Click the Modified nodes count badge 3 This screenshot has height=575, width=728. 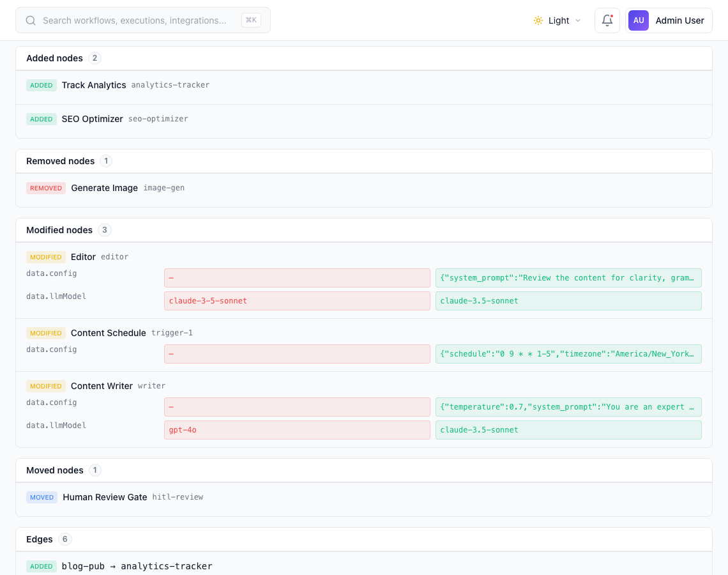click(105, 230)
